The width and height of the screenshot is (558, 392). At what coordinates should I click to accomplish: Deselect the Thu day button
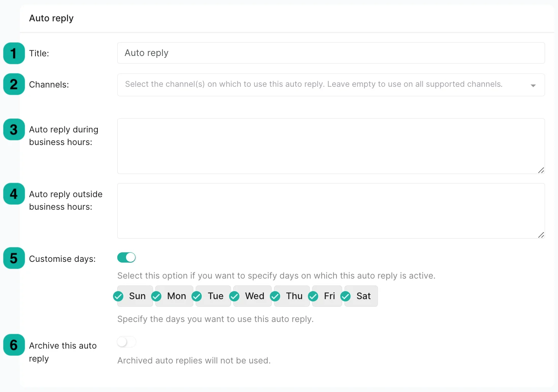point(291,296)
